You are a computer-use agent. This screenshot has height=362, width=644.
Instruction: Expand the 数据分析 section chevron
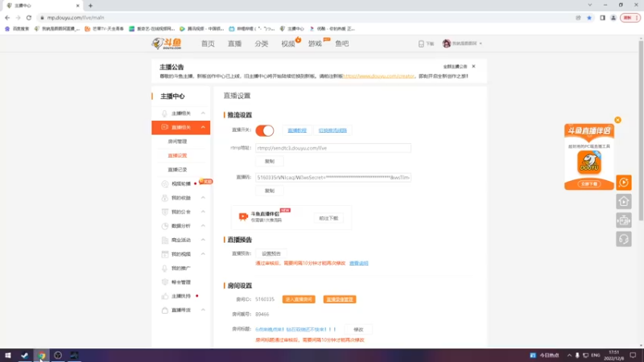coord(203,226)
